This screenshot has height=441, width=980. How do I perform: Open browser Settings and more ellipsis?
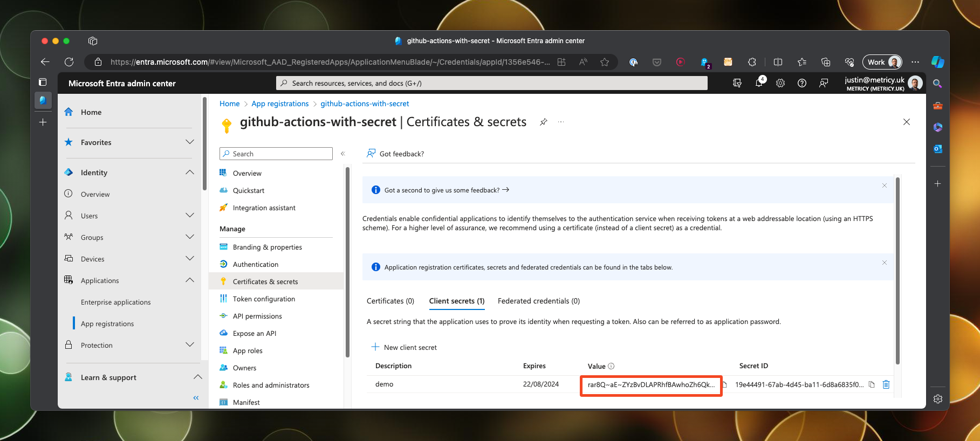tap(915, 62)
